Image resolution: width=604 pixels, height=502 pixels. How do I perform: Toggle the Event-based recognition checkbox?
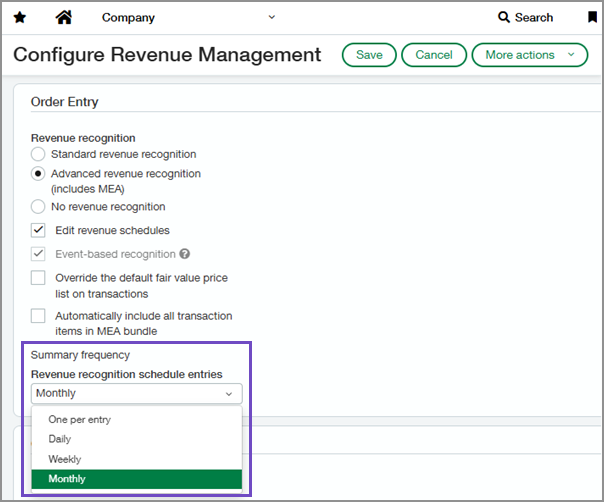(x=38, y=254)
